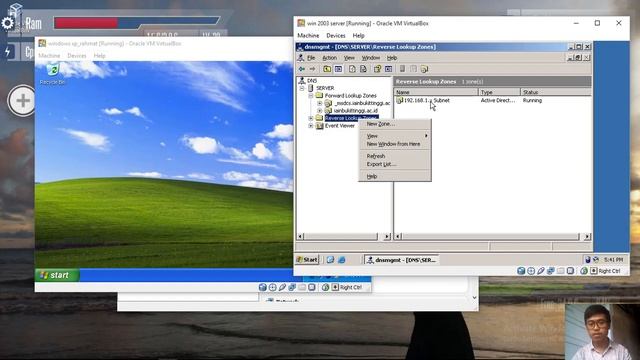Screen dimensions: 640x360
Task: Click the green Windows XP start button
Action: click(x=57, y=275)
